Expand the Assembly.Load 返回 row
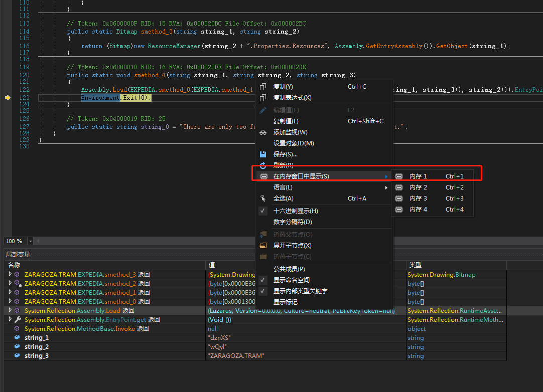The height and width of the screenshot is (392, 543). coord(10,310)
